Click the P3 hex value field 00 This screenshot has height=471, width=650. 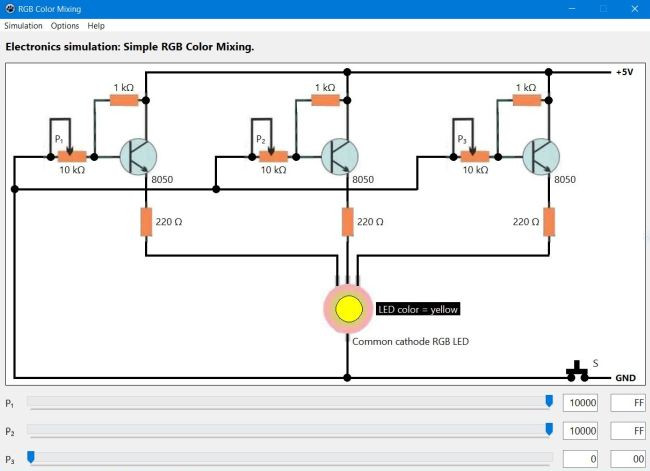(x=628, y=459)
